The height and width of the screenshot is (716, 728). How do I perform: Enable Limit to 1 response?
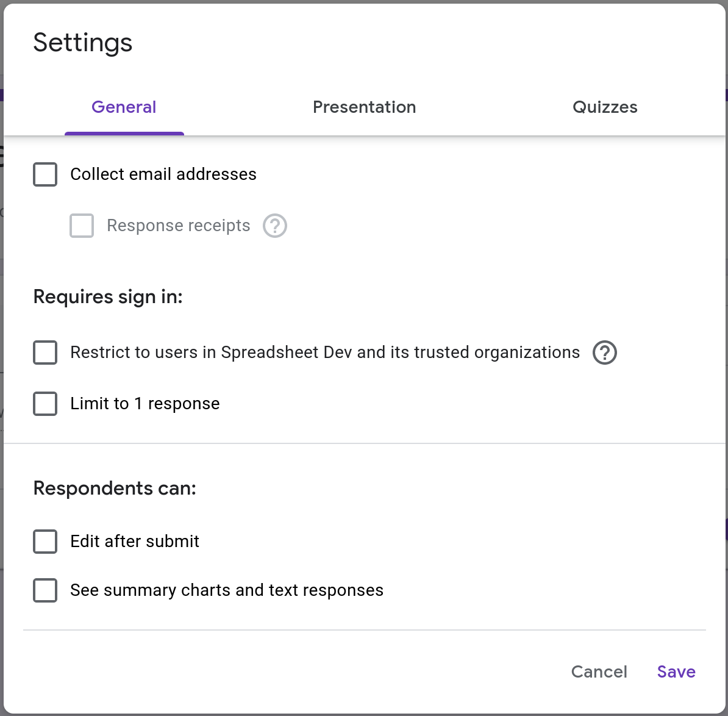pos(45,404)
